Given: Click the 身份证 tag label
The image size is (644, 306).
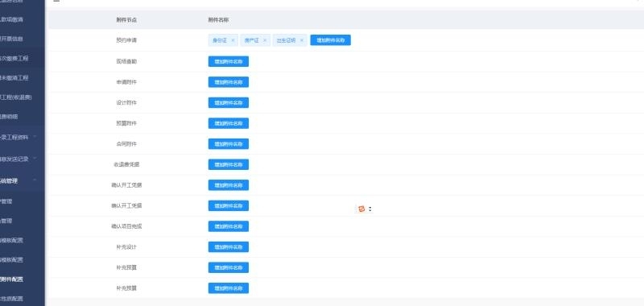Looking at the screenshot, I should pos(219,40).
